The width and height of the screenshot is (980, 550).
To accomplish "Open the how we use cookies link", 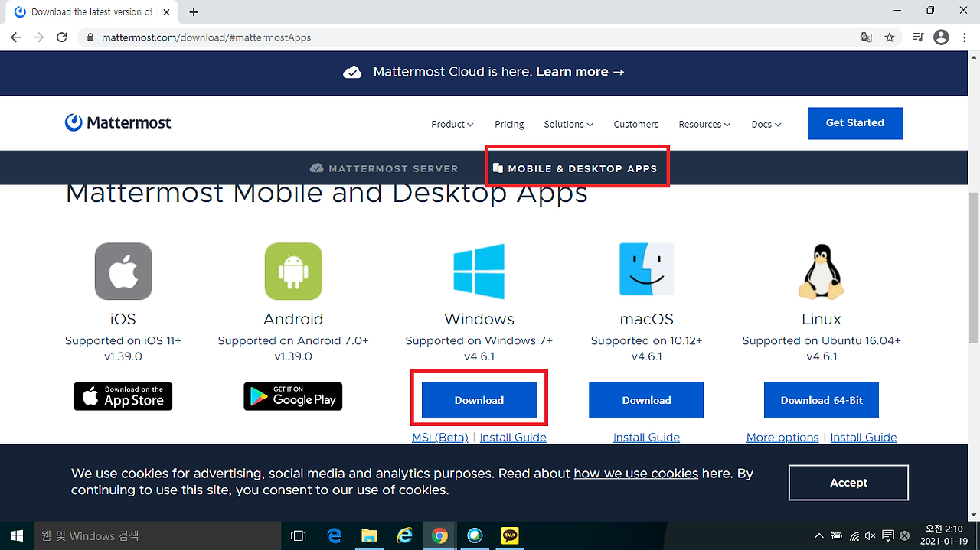I will click(636, 474).
